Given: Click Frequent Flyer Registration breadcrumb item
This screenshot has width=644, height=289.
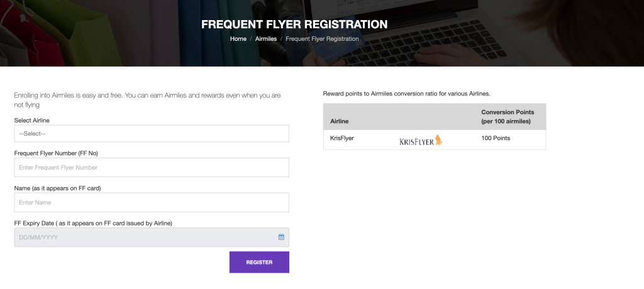Looking at the screenshot, I should coord(322,39).
